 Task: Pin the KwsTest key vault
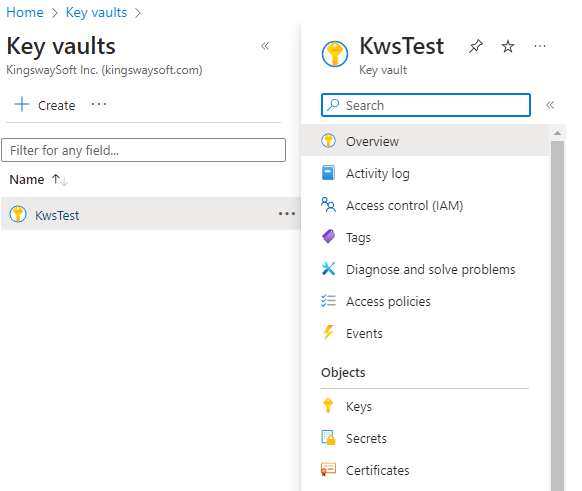475,46
